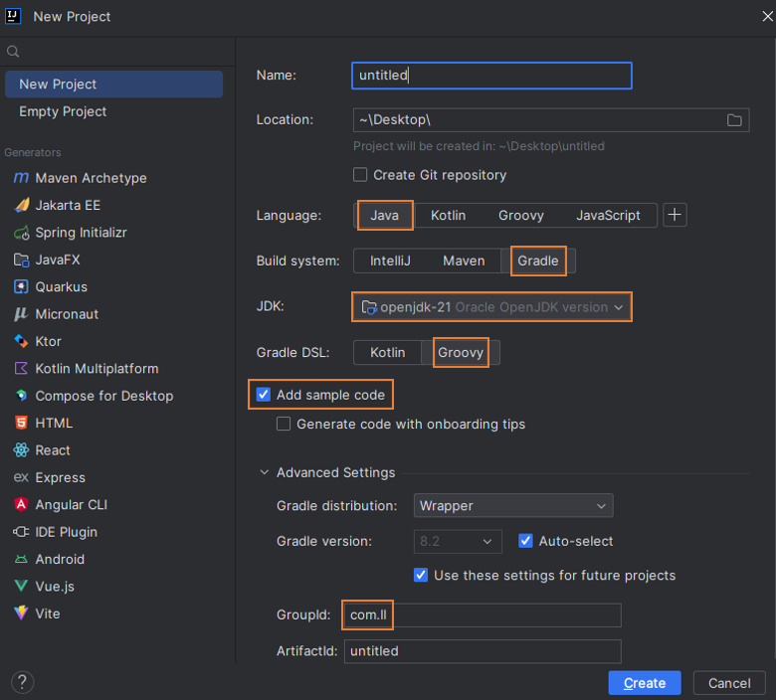Focus the project Name field
The height and width of the screenshot is (700, 776).
click(x=491, y=76)
